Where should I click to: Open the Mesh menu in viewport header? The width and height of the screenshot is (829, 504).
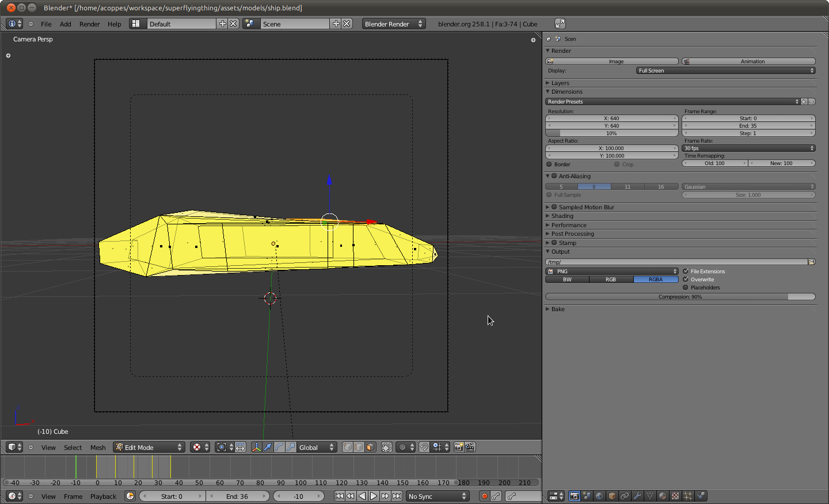(x=98, y=448)
